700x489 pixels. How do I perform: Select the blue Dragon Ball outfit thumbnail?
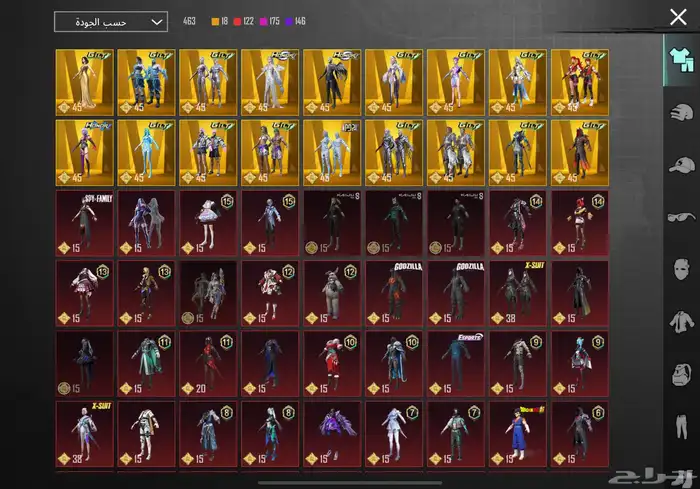tap(520, 432)
